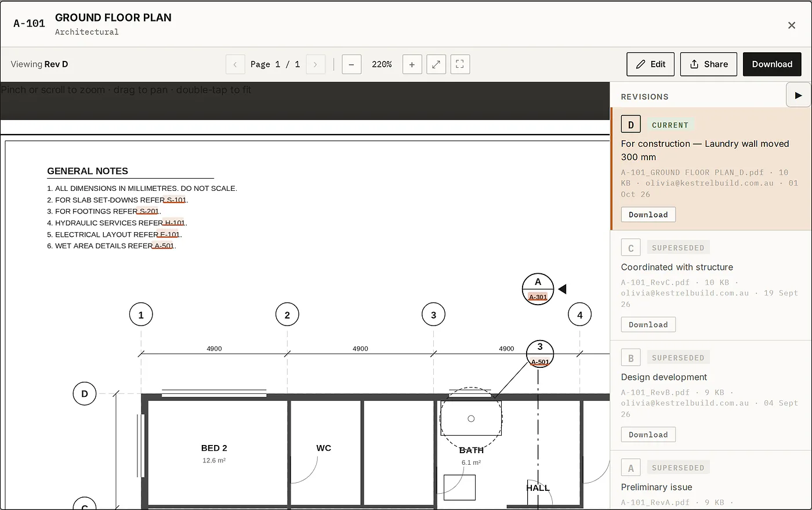Click the BATH room label

click(472, 450)
